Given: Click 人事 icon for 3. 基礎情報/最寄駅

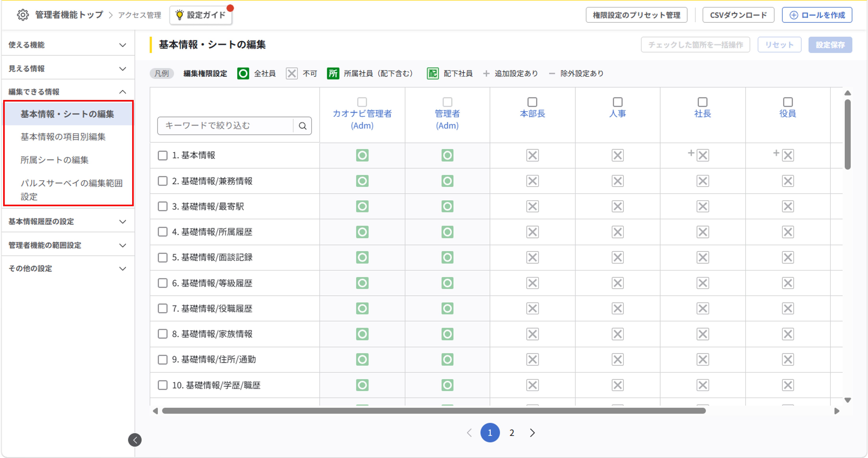Looking at the screenshot, I should point(618,206).
